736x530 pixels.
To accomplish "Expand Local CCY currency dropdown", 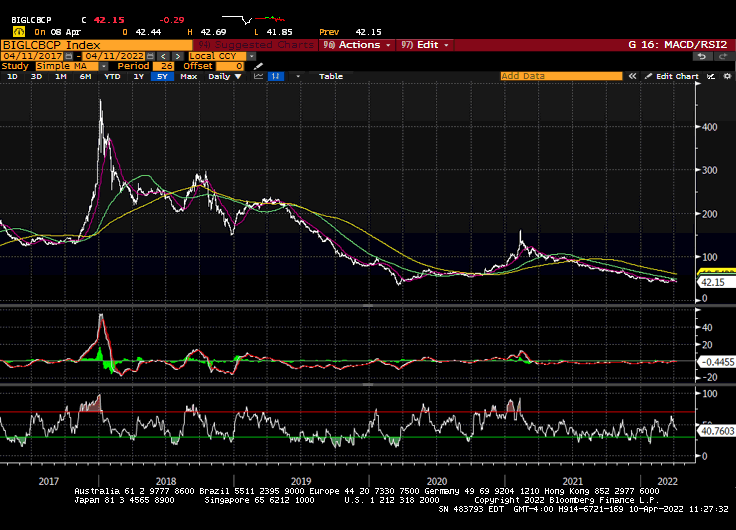I will pos(252,56).
